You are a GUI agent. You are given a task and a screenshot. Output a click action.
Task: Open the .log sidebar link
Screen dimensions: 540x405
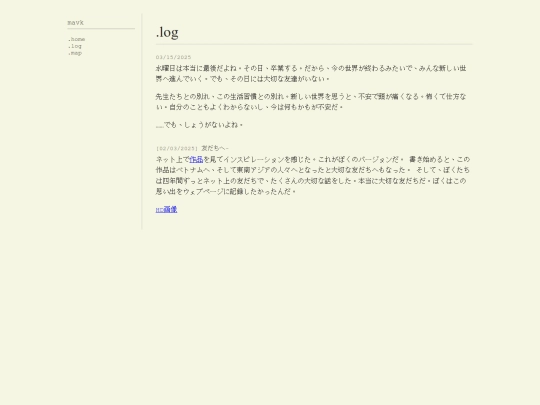[75, 46]
